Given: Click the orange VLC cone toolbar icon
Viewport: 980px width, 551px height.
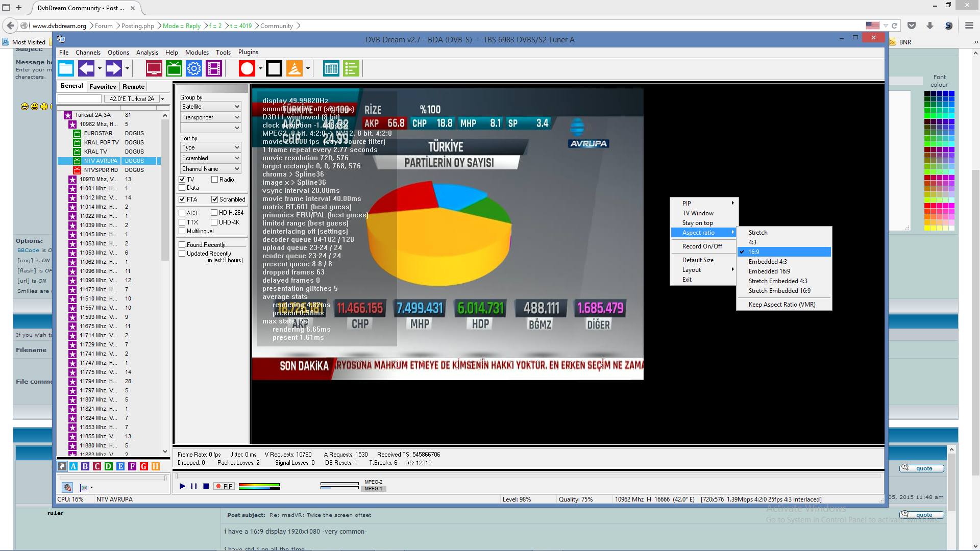Looking at the screenshot, I should (x=295, y=68).
